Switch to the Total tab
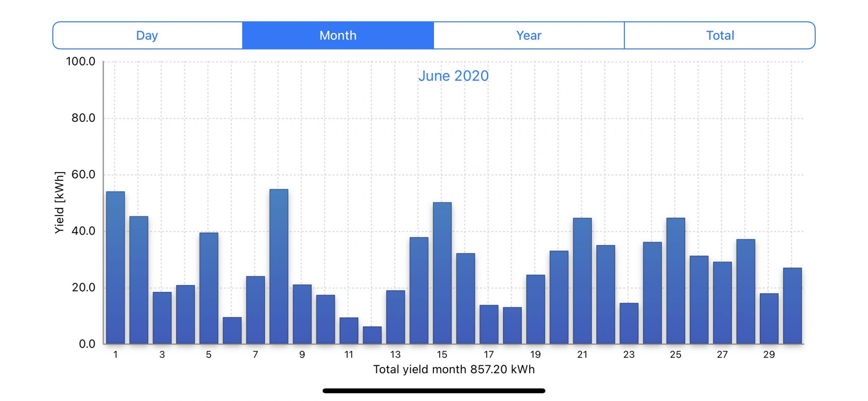868x401 pixels. click(720, 35)
